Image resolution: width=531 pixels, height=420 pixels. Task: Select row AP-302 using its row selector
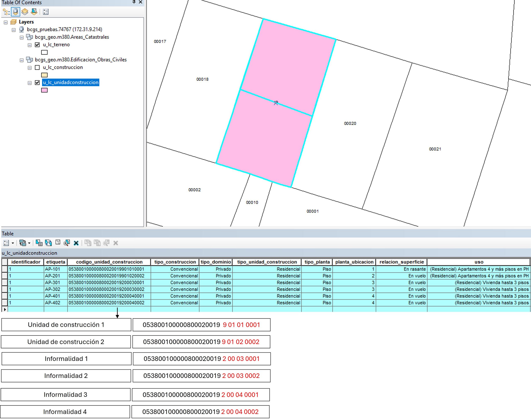coord(4,289)
